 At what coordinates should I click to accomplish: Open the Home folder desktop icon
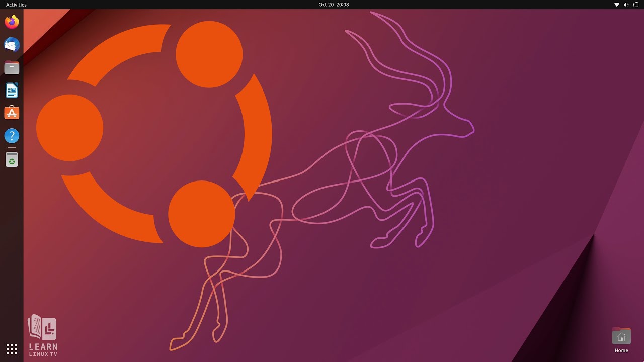point(621,340)
